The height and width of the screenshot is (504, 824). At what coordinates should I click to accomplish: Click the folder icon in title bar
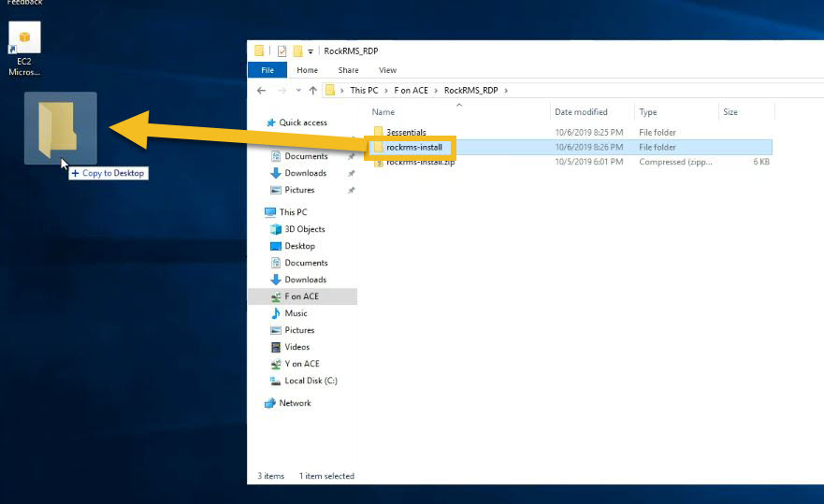point(259,50)
